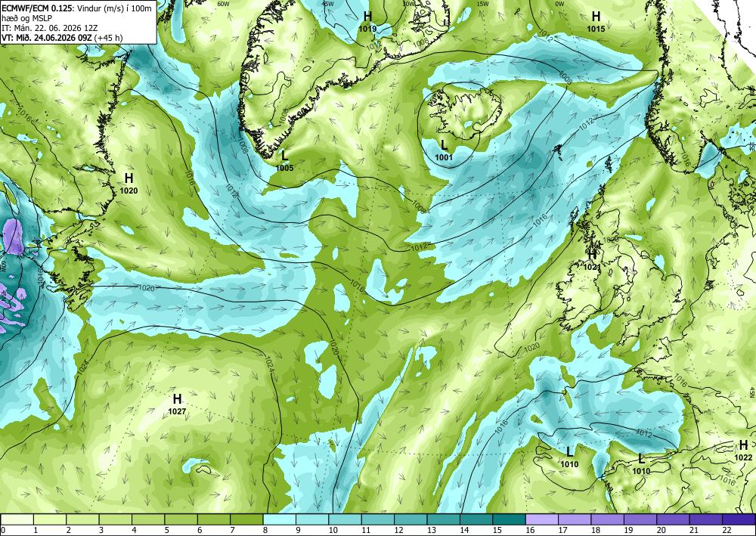Viewport: 756px width, 536px height.
Task: Select the L 1005 low south of Greenland
Action: pyautogui.click(x=285, y=161)
